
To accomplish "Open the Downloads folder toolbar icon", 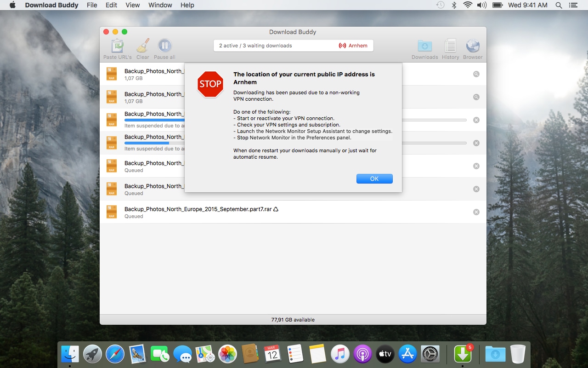I will click(424, 46).
